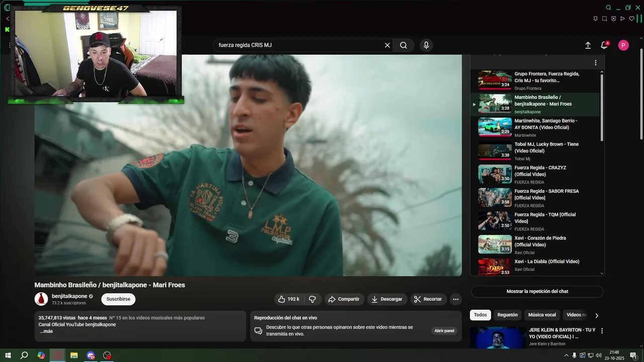This screenshot has height=362, width=644.
Task: Click the browser search-tabs magnifier icon
Action: (608, 8)
